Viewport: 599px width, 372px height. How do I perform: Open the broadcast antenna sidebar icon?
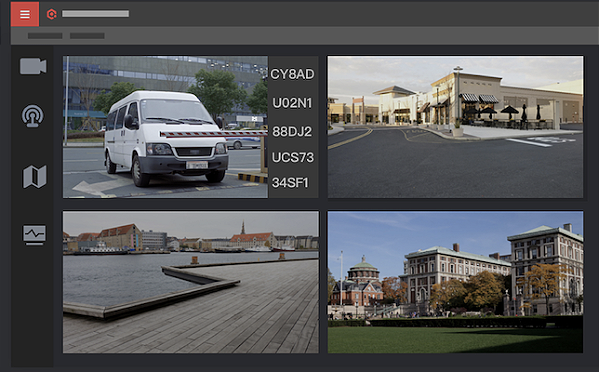32,116
